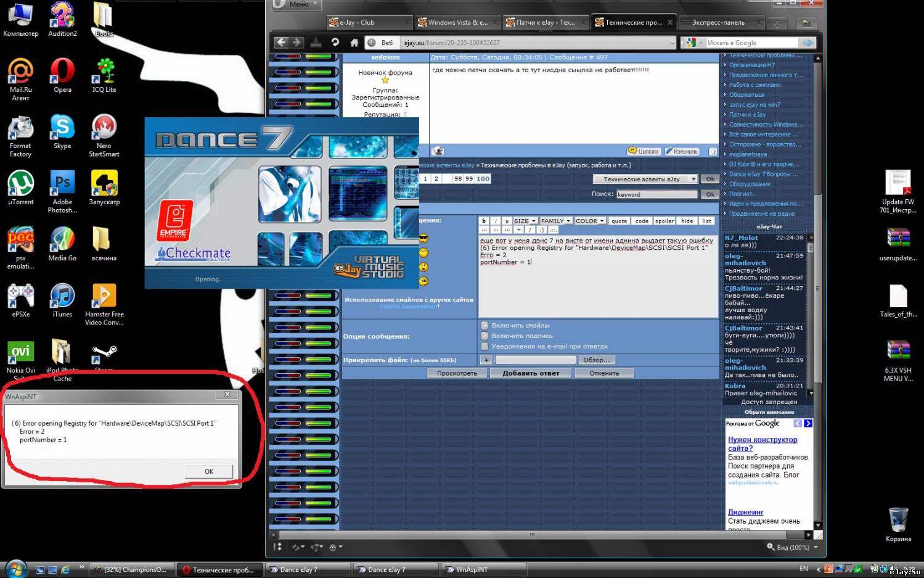Go back using Opera's back arrow
Viewport: 924px width, 578px height.
(x=282, y=43)
